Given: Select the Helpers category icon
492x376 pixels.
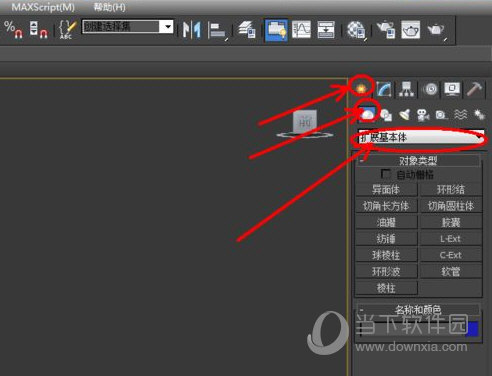Looking at the screenshot, I should pyautogui.click(x=441, y=115).
